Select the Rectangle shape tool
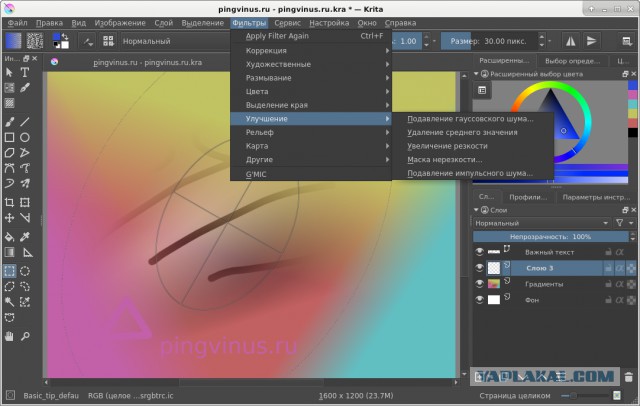 [9, 137]
